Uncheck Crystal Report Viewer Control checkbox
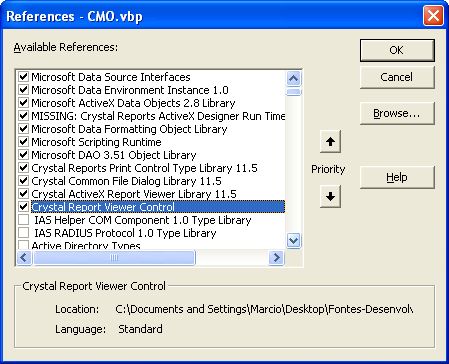Image resolution: width=449 pixels, height=364 pixels. click(x=23, y=207)
